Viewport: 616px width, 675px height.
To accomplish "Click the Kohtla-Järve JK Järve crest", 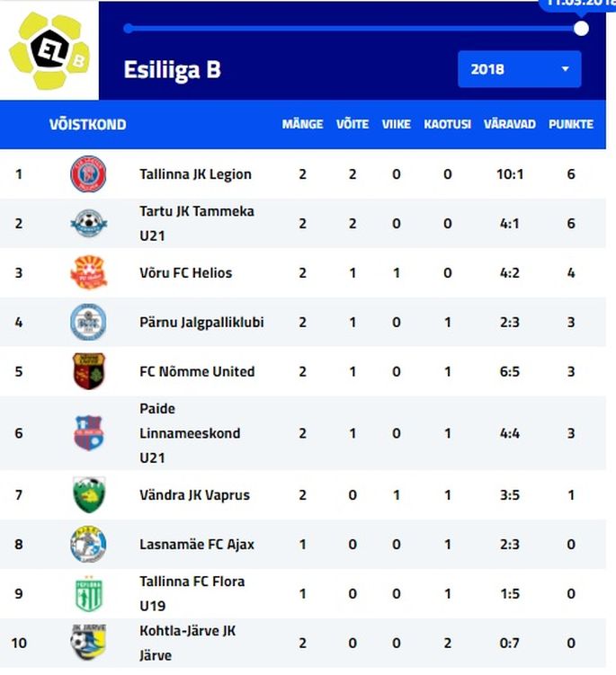I will (88, 643).
